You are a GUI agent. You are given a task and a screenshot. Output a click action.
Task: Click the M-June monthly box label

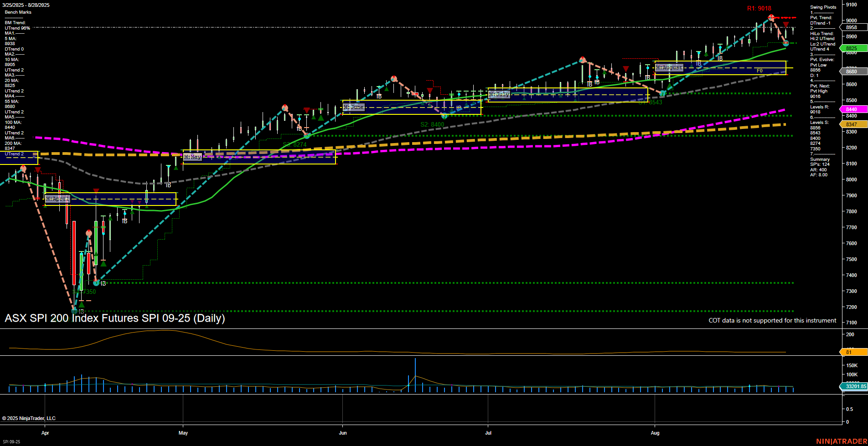(x=354, y=107)
